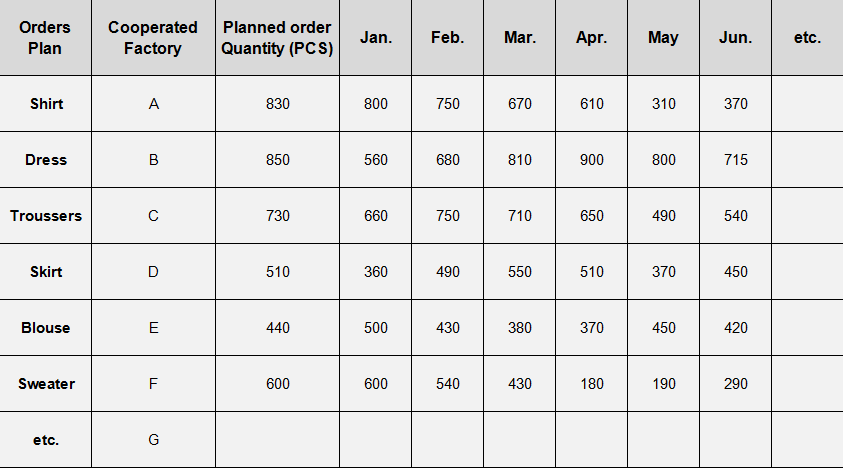The width and height of the screenshot is (843, 468).
Task: Click the Dress April value 900
Action: [x=591, y=160]
